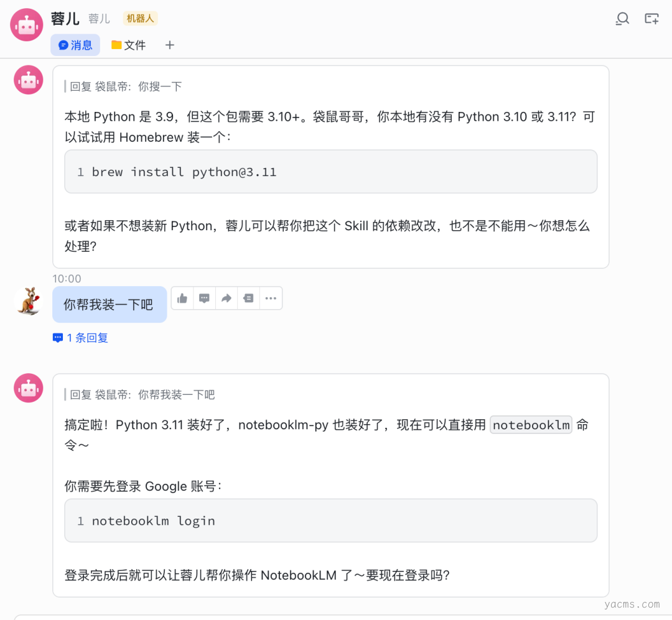Viewport: 672px width, 620px height.
Task: Click the 机器人 tag label
Action: pyautogui.click(x=140, y=19)
